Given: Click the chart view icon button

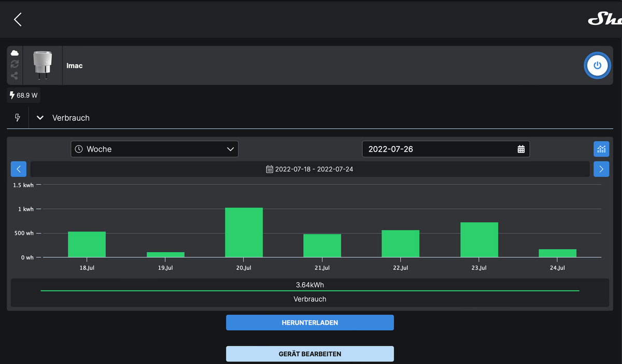Looking at the screenshot, I should tap(601, 149).
